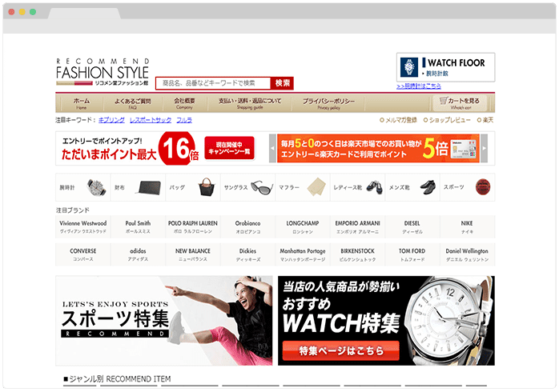Viewport: 559px width, 392px height.
Task: Select the Paul Smith brand
Action: click(138, 226)
